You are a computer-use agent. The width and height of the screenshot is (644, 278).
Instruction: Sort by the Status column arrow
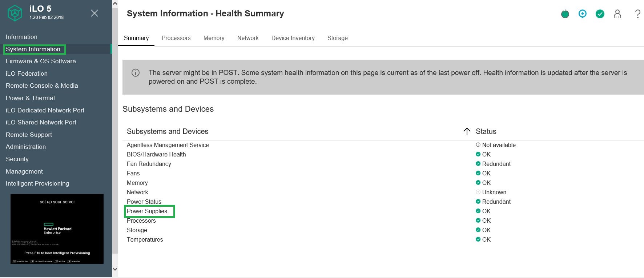pos(467,131)
